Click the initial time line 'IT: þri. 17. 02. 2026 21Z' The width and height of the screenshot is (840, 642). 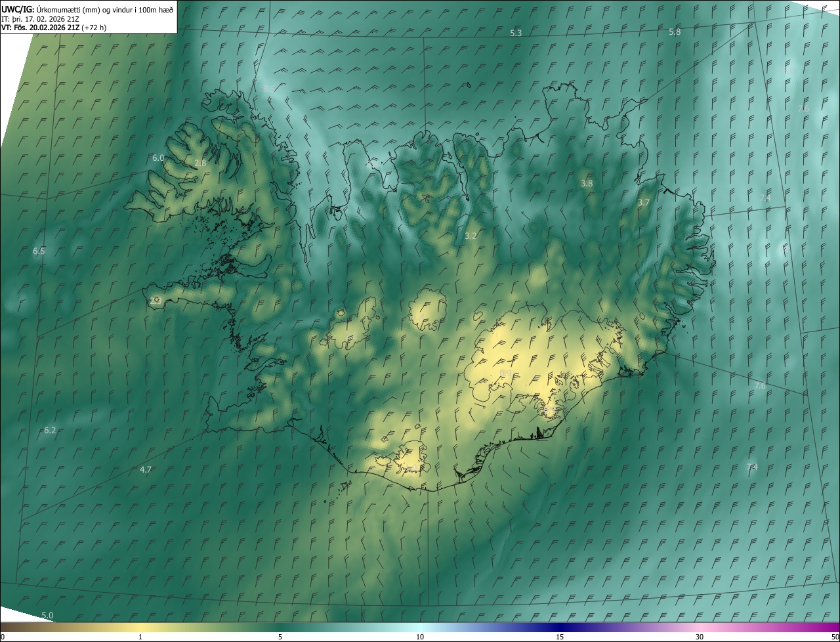coord(41,18)
